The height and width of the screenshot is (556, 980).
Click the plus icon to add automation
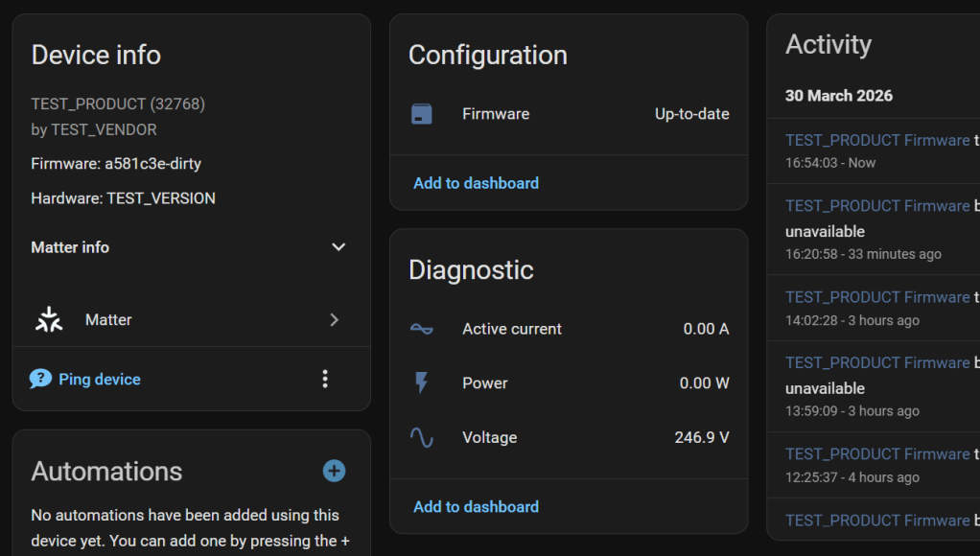point(334,471)
